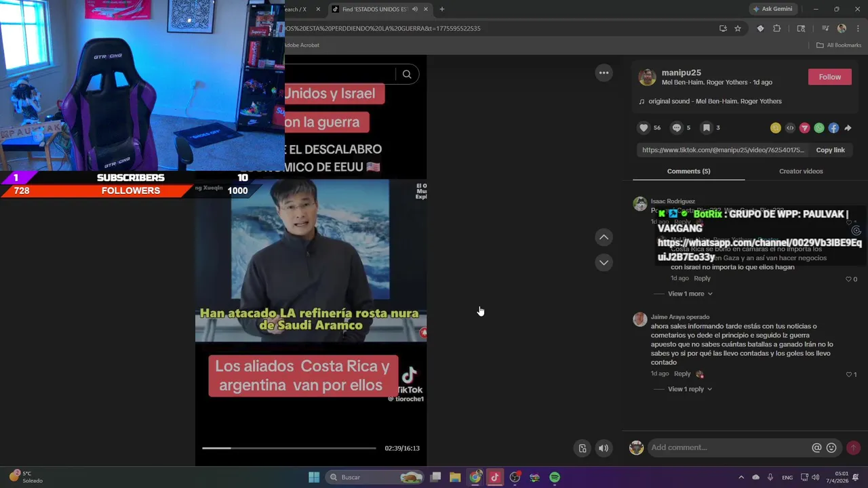This screenshot has height=488, width=868.
Task: Save video with the bookmark icon
Action: coord(706,127)
